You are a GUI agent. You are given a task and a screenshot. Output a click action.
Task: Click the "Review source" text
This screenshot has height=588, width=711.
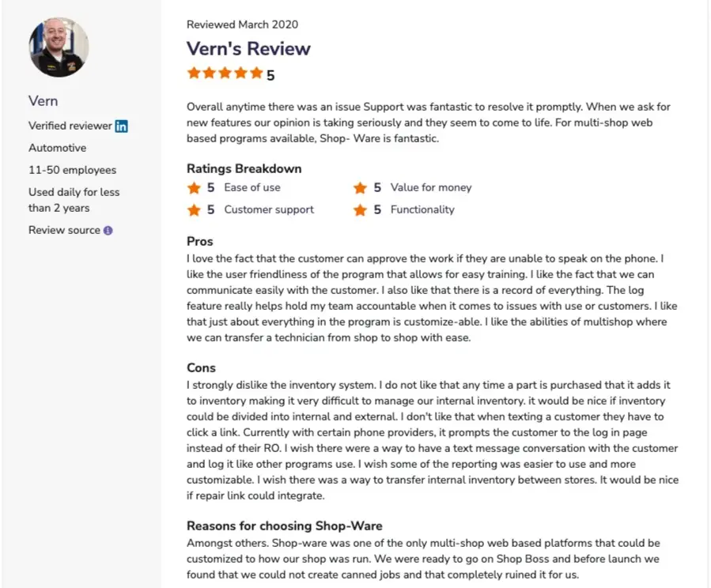point(64,231)
